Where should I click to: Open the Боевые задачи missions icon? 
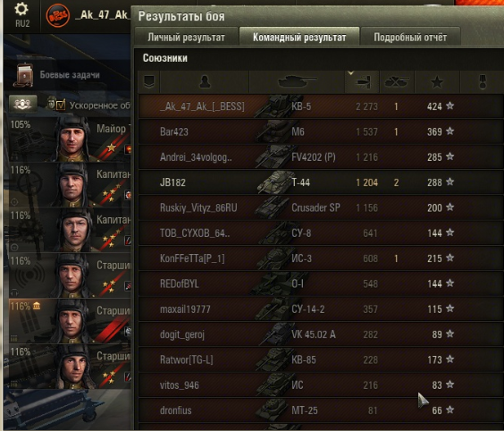point(24,75)
